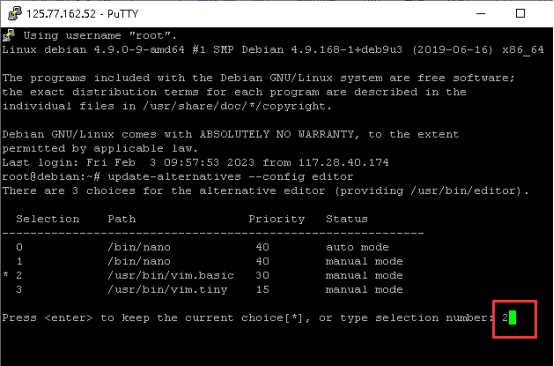The height and width of the screenshot is (366, 554).
Task: Click the last login IP 117.28.40.174
Action: click(343, 163)
